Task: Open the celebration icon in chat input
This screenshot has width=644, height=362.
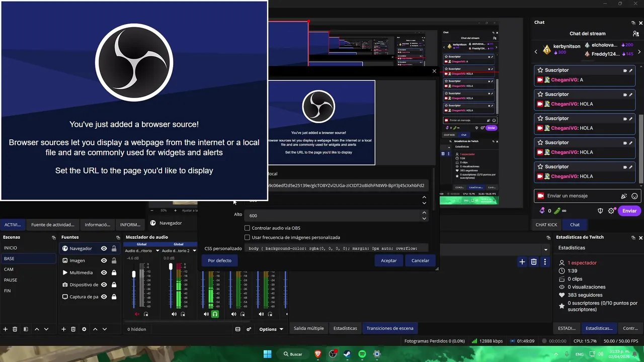Action: [624, 196]
